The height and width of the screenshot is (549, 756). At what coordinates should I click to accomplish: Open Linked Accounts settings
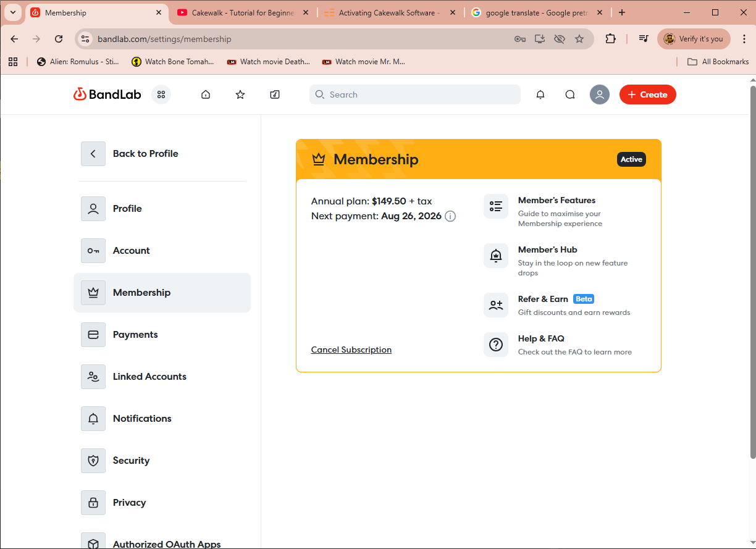[162, 377]
